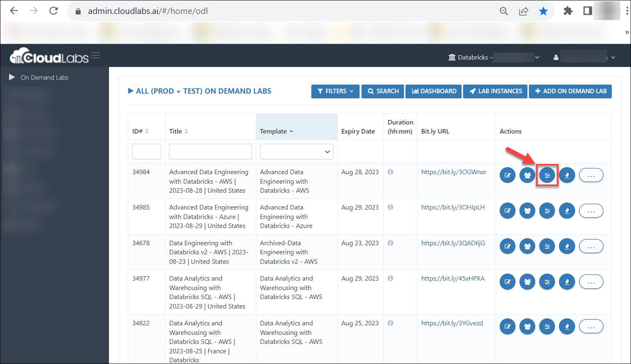This screenshot has height=364, width=631.
Task: Open users icon for lab 34984
Action: pyautogui.click(x=527, y=175)
